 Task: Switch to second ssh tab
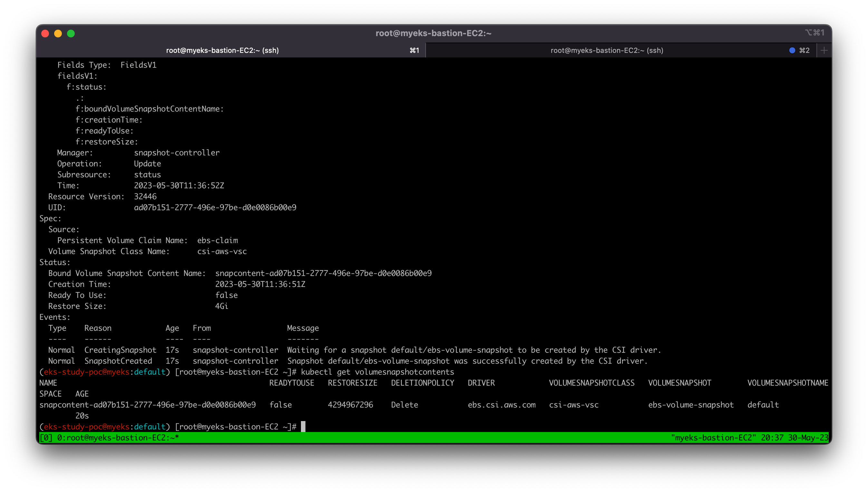(x=606, y=50)
